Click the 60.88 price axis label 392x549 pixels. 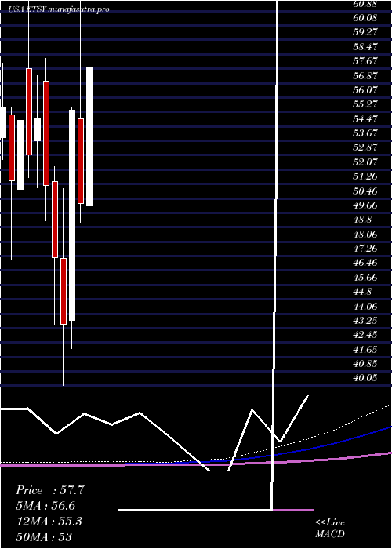(365, 4)
